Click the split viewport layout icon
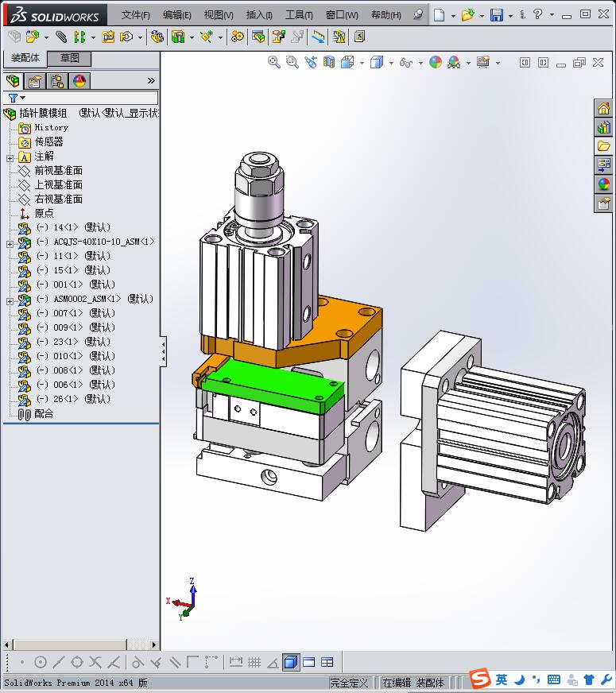Image resolution: width=616 pixels, height=693 pixels. pyautogui.click(x=327, y=662)
